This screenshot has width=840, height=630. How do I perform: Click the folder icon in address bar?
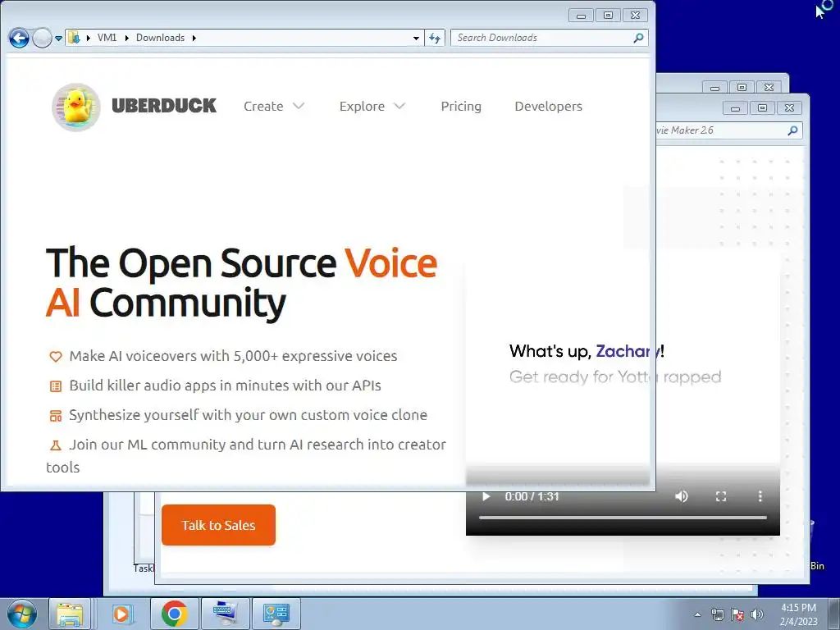(x=74, y=38)
